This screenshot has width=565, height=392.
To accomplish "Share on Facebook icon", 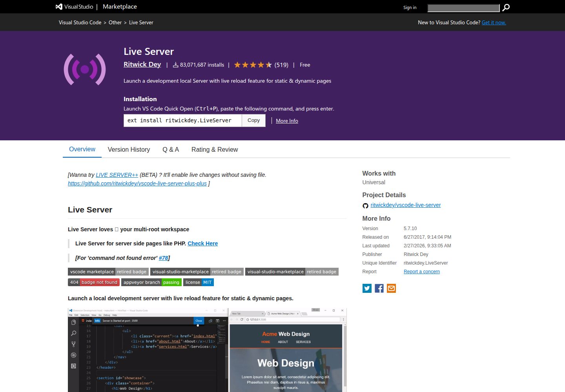I will point(379,289).
